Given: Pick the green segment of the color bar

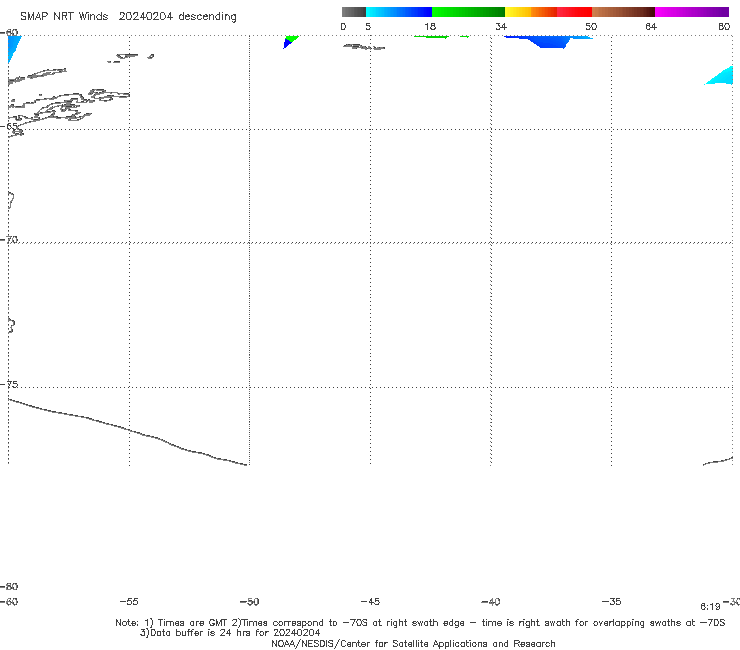Looking at the screenshot, I should [x=468, y=12].
